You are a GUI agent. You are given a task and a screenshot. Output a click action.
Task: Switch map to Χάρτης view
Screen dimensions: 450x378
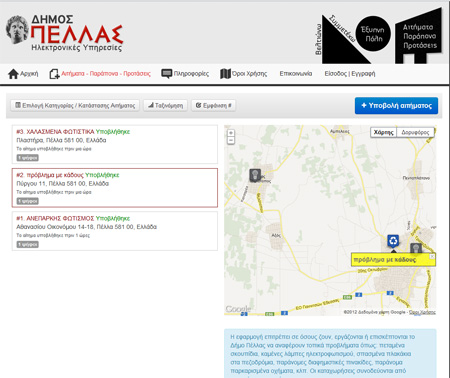point(384,132)
